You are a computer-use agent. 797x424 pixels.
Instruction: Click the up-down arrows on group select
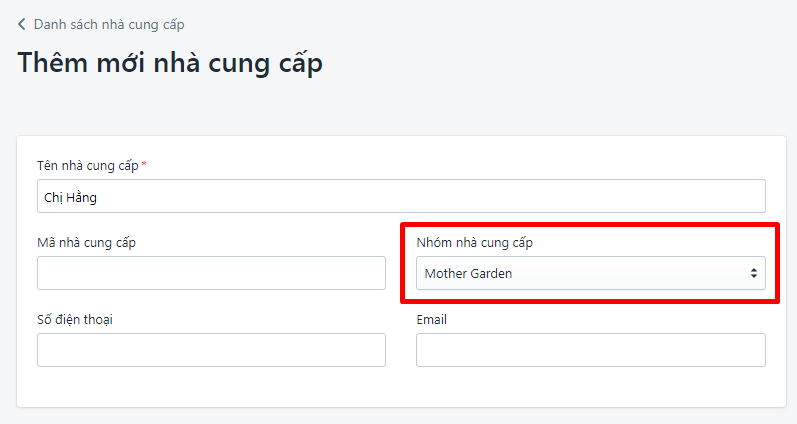point(753,273)
